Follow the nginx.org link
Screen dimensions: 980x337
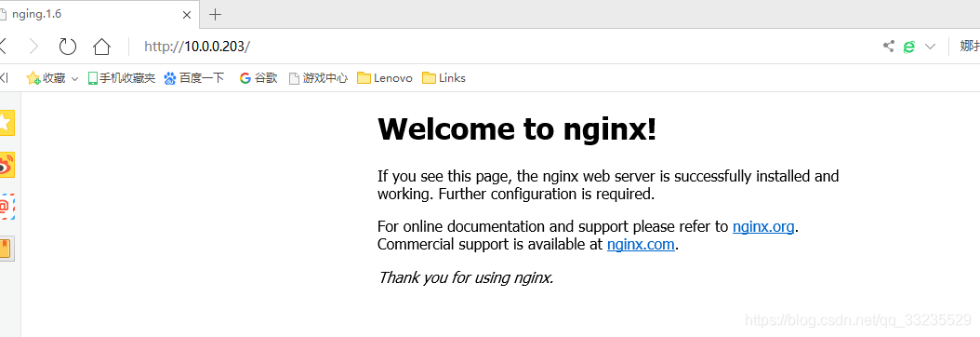tap(763, 226)
